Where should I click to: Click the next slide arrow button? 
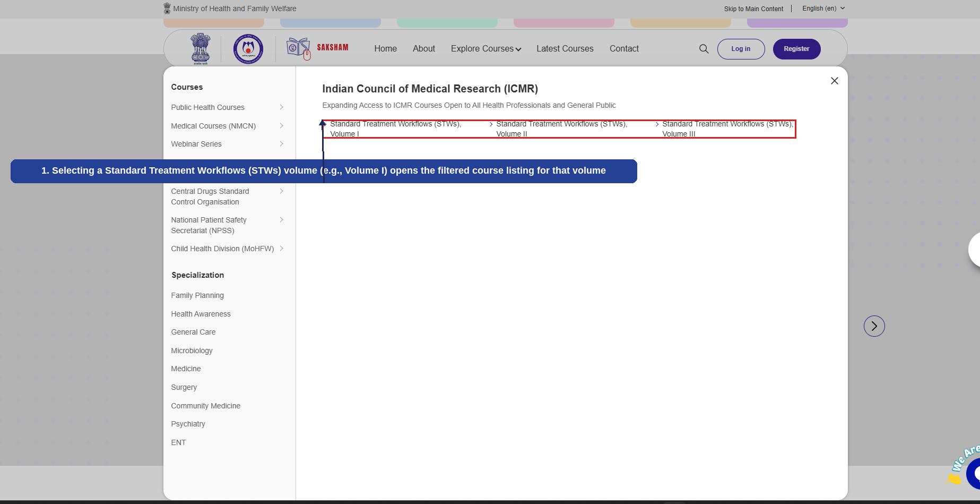click(874, 326)
